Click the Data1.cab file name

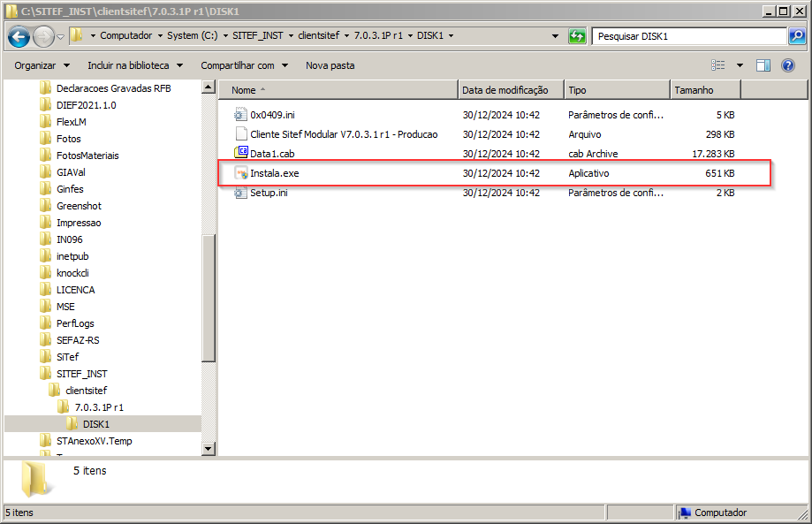click(272, 154)
